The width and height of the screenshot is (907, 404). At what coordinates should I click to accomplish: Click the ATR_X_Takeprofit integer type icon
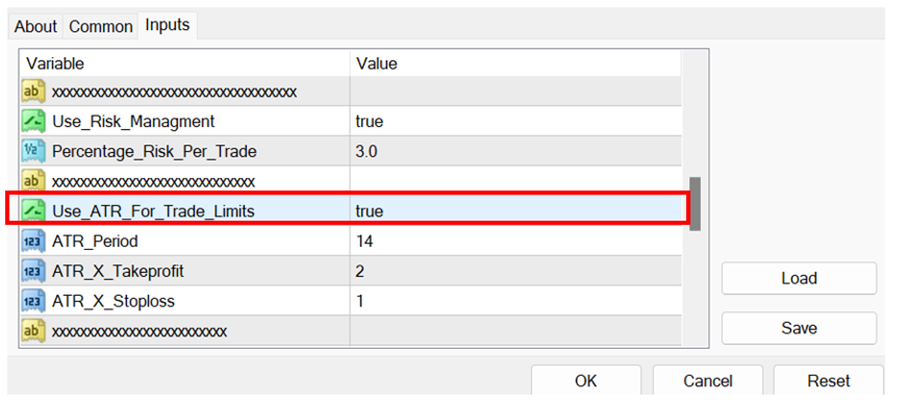33,271
